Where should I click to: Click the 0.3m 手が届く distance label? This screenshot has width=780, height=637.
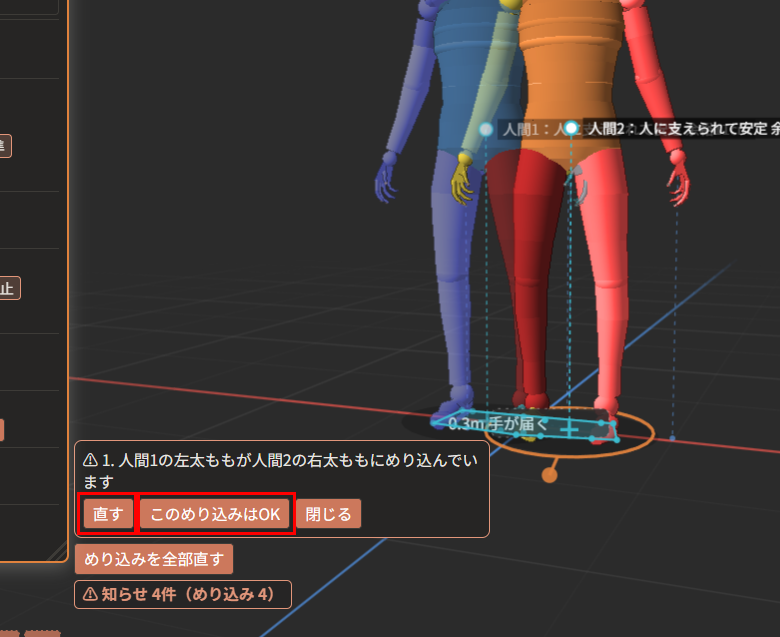[498, 424]
